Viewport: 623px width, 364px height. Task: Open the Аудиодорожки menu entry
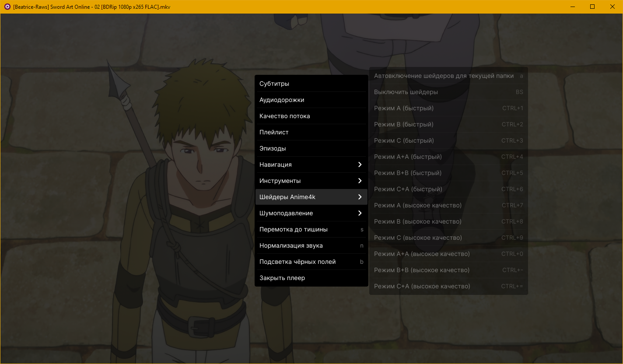point(311,100)
